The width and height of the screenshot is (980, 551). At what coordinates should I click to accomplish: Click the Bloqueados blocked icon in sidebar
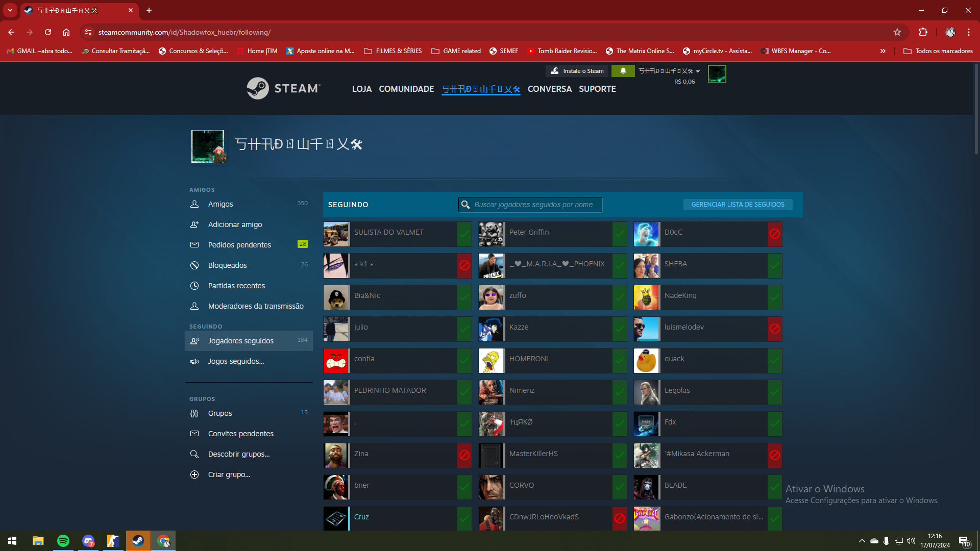pos(194,265)
